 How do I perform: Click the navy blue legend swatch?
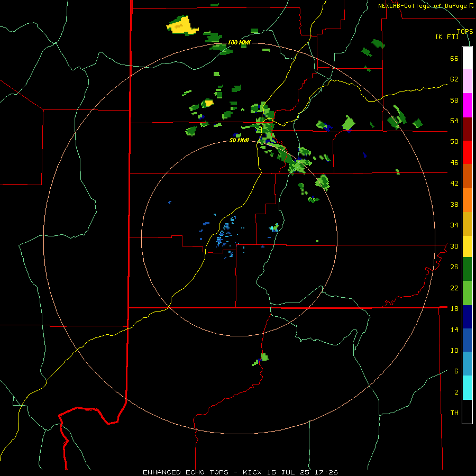click(467, 317)
